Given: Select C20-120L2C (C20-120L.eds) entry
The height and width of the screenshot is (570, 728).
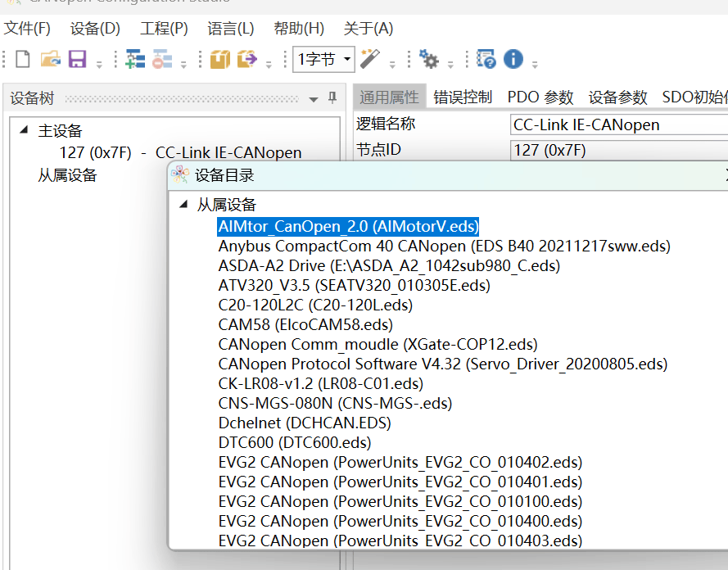Looking at the screenshot, I should (316, 305).
